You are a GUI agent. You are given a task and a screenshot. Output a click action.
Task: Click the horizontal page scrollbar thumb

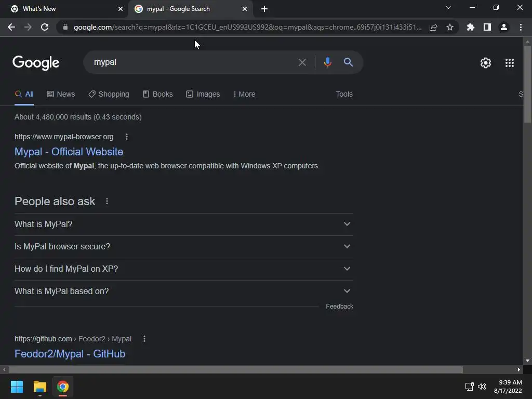pos(236,369)
